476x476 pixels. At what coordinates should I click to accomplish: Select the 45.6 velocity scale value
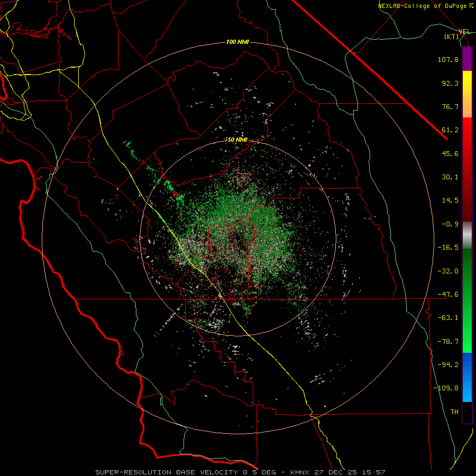[450, 153]
